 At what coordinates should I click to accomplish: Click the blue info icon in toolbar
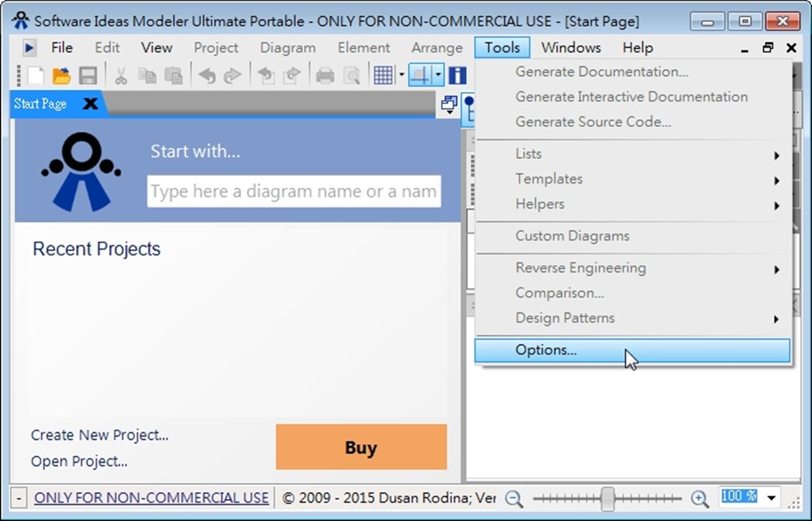pyautogui.click(x=458, y=75)
